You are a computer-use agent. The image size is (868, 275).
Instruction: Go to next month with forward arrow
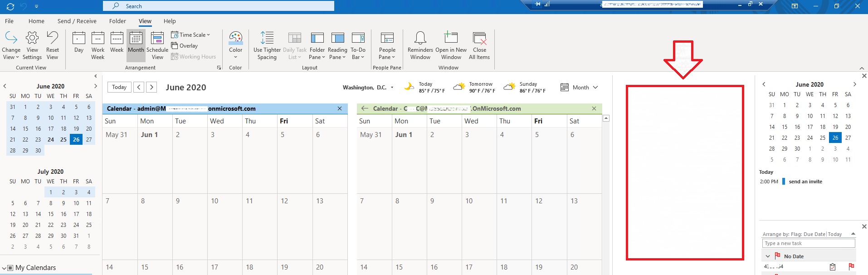pyautogui.click(x=152, y=87)
